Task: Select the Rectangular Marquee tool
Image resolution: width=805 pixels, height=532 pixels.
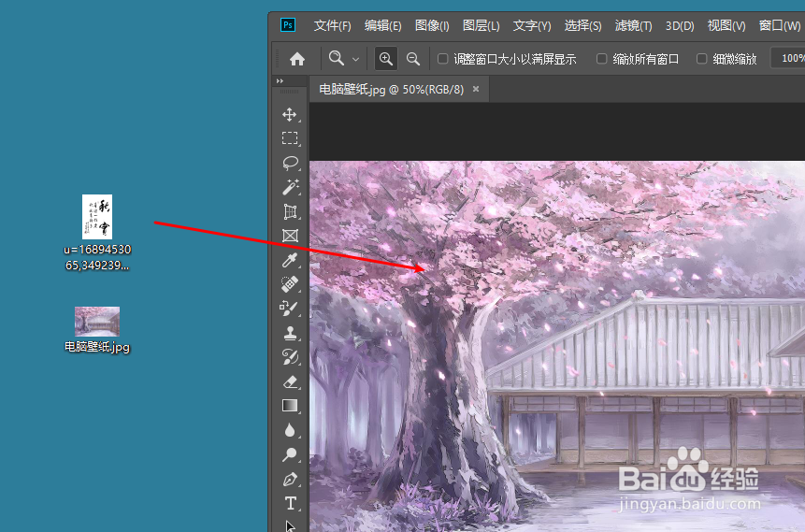Action: [x=290, y=138]
